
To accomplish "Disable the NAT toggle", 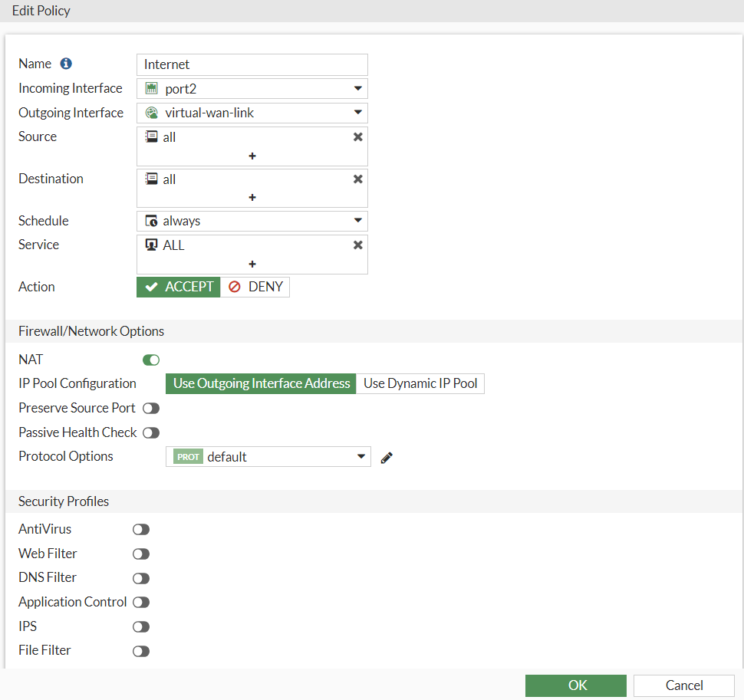I will (151, 360).
